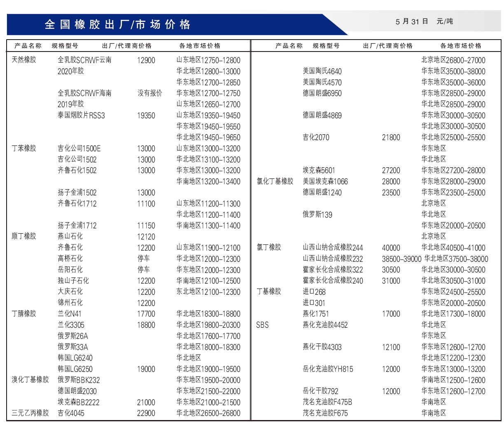Select the category 天然橡胶

tap(24, 60)
